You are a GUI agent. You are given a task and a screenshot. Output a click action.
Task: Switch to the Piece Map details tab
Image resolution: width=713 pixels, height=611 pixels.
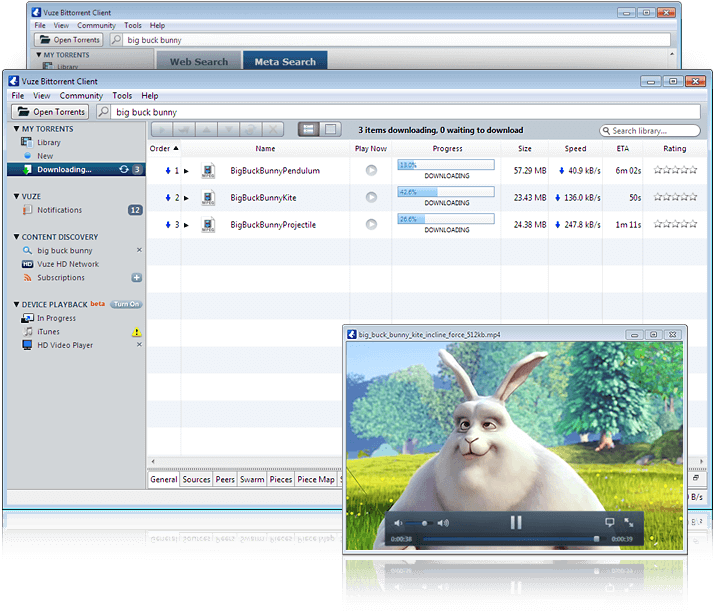pyautogui.click(x=316, y=479)
